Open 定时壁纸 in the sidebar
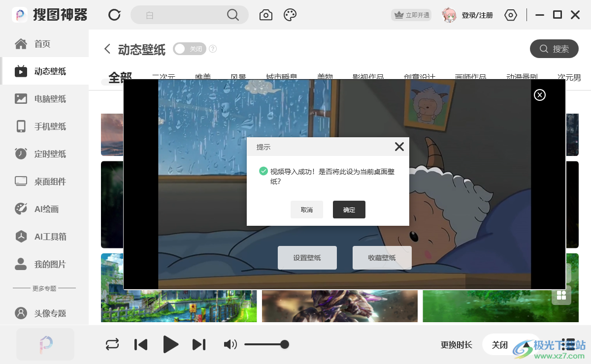The height and width of the screenshot is (364, 591). [44, 154]
